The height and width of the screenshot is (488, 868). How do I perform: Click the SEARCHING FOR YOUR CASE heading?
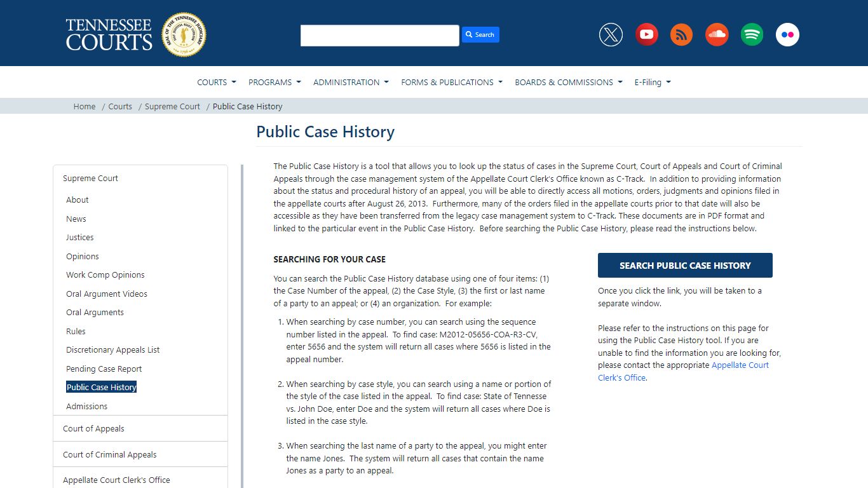[x=330, y=259]
